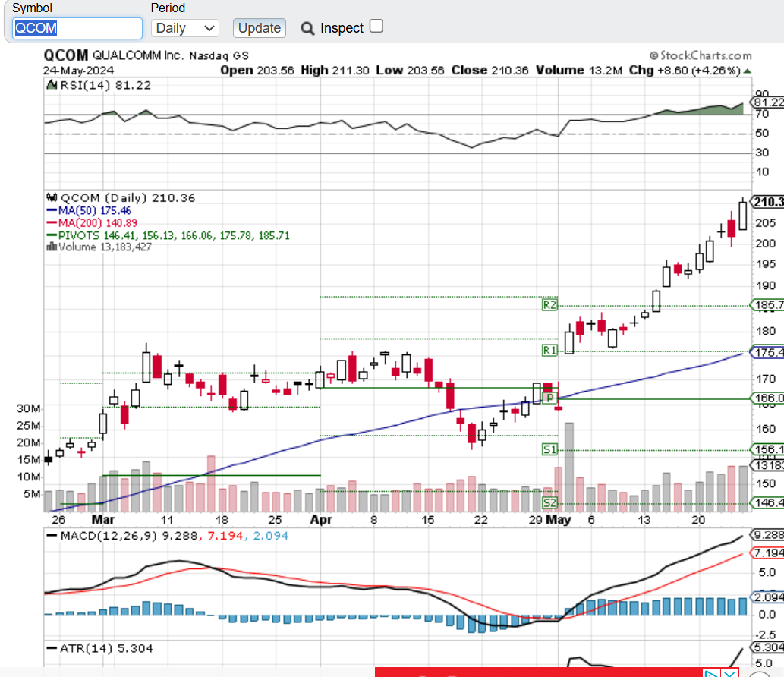Image resolution: width=784 pixels, height=677 pixels.
Task: Click the Inspect magnifying glass icon
Action: [x=307, y=29]
